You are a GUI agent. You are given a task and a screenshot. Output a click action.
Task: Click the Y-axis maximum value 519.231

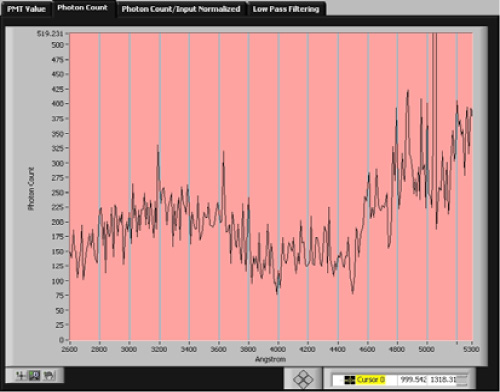pyautogui.click(x=50, y=34)
